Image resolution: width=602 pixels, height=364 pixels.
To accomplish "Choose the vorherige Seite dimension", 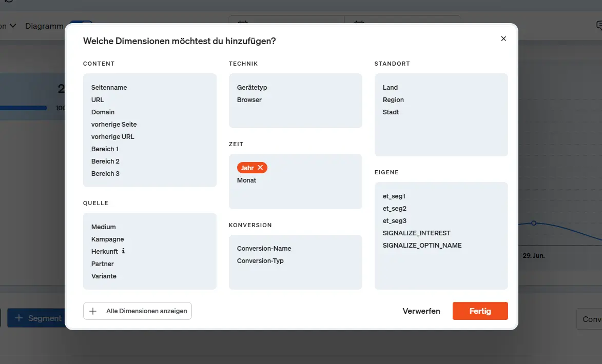I will click(x=114, y=124).
